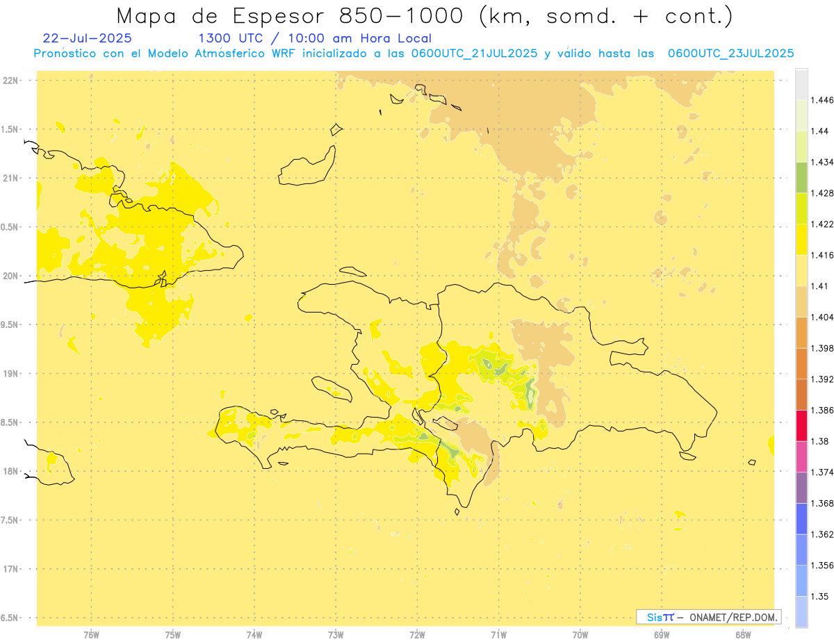Click the '73W' longitude label

(336, 635)
